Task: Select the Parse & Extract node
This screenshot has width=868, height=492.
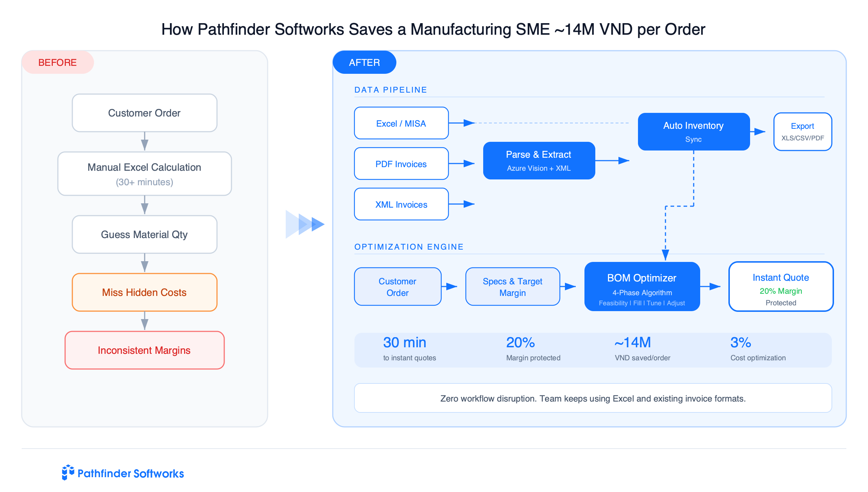Action: (x=539, y=161)
